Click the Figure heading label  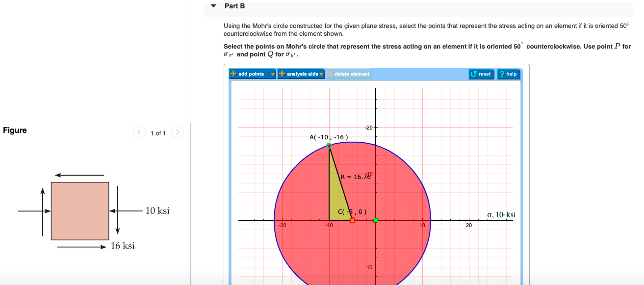15,130
